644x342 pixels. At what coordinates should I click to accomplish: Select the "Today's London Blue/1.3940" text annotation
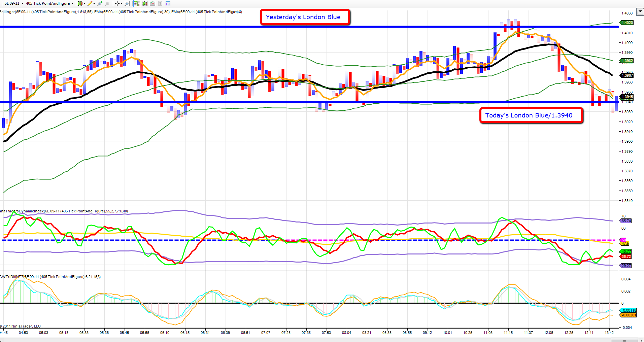click(x=531, y=115)
